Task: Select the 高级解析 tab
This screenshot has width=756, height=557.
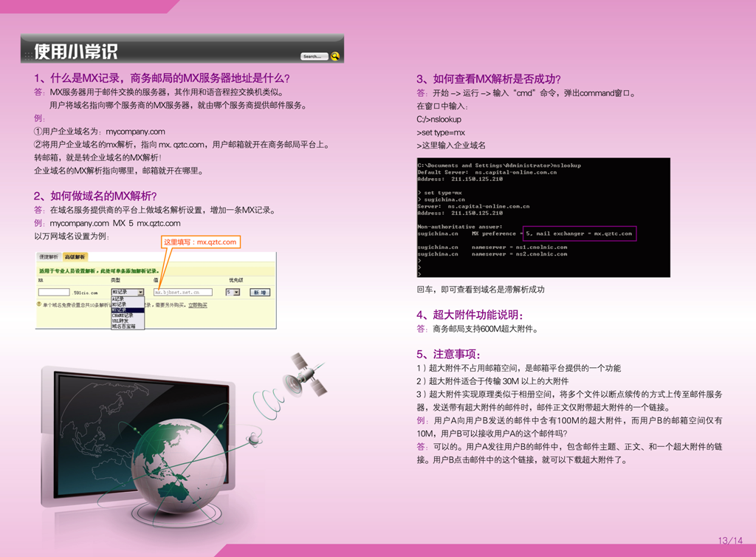Action: coord(75,257)
